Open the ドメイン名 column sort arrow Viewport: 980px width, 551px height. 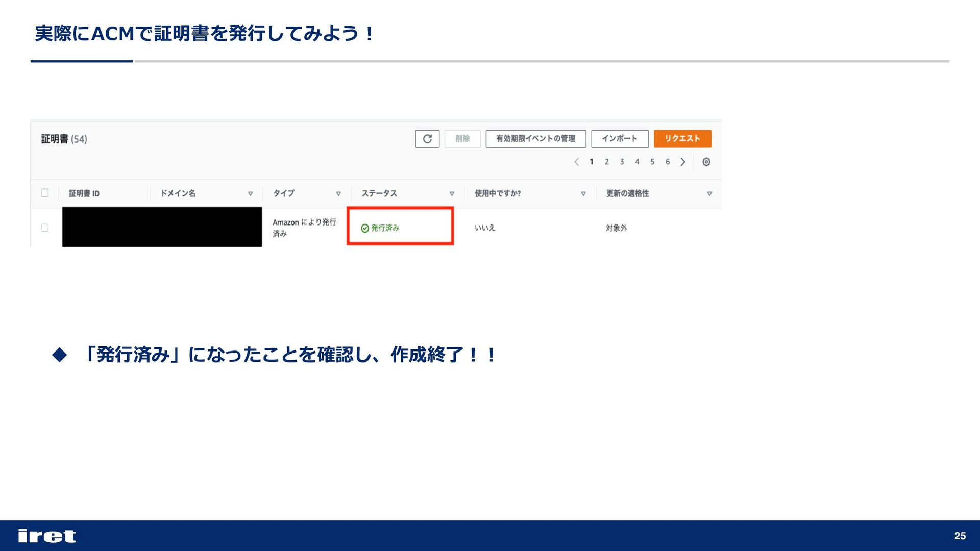click(250, 194)
